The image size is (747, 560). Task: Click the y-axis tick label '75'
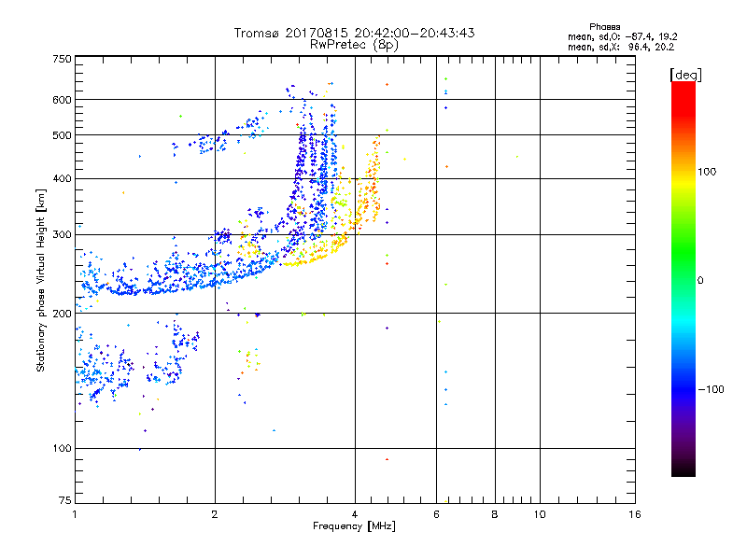[65, 500]
